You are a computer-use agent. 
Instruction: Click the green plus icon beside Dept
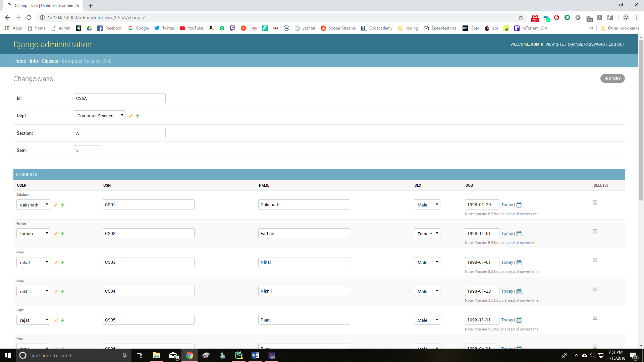tap(138, 116)
